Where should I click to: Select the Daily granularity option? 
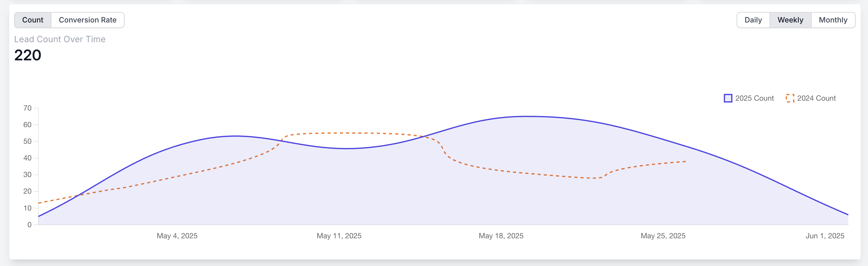753,20
